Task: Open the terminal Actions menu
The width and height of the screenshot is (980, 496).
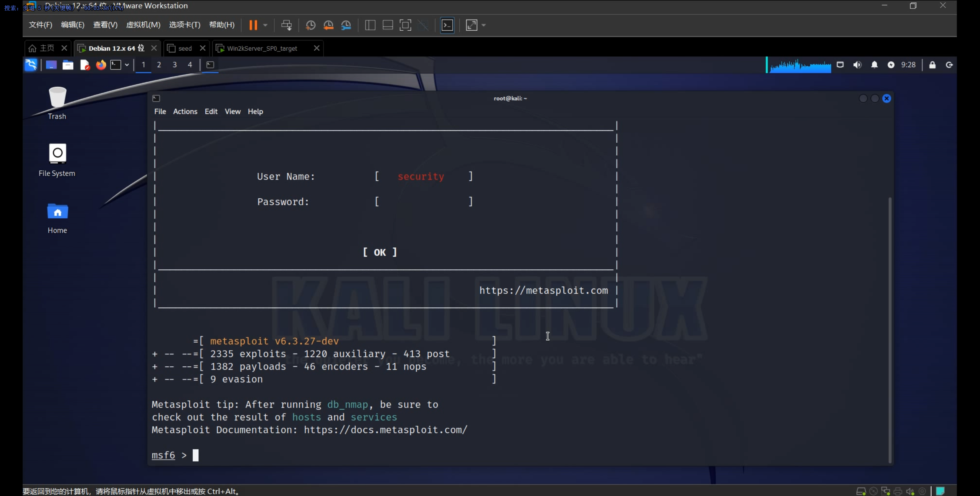Action: [185, 112]
